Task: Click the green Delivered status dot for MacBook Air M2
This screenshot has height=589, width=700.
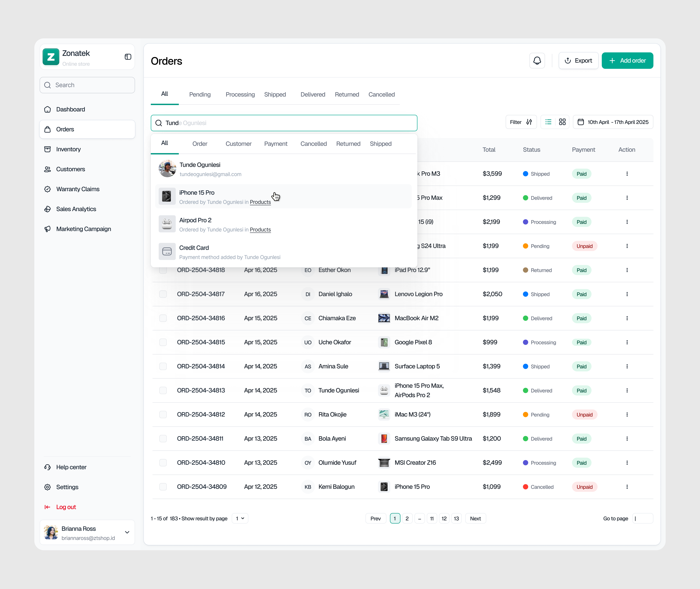Action: (525, 318)
